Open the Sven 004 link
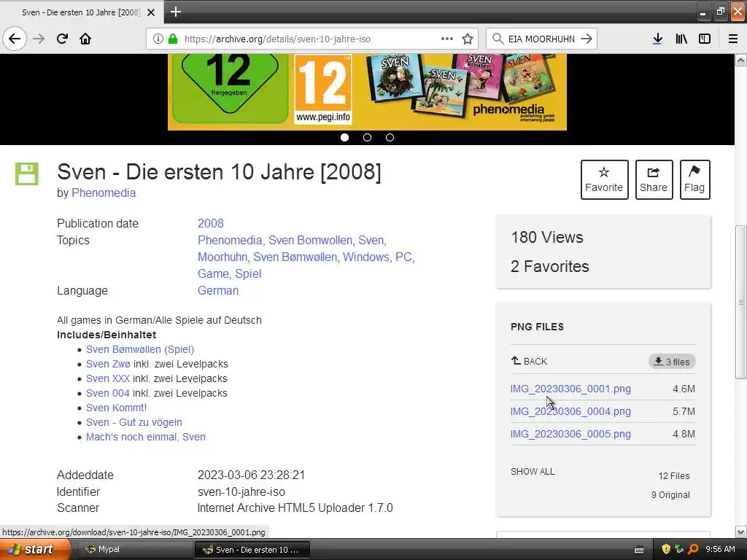 coord(108,393)
